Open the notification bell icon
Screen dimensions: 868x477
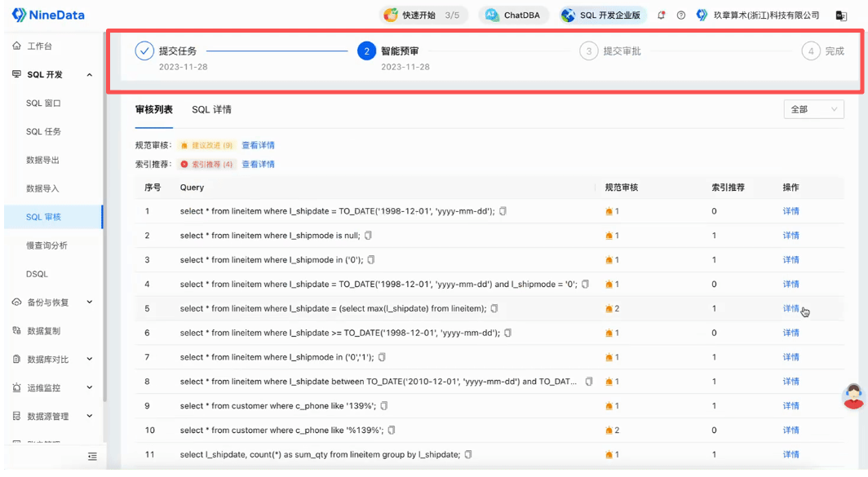(x=661, y=15)
